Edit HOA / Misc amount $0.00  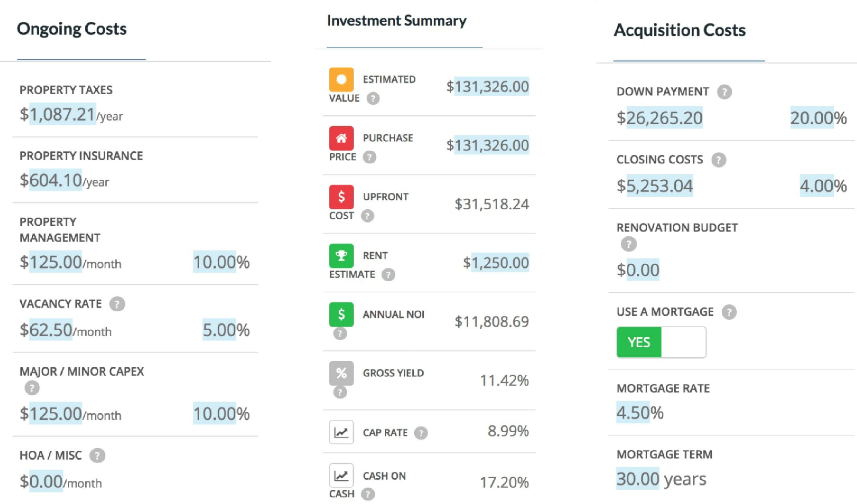point(46,481)
